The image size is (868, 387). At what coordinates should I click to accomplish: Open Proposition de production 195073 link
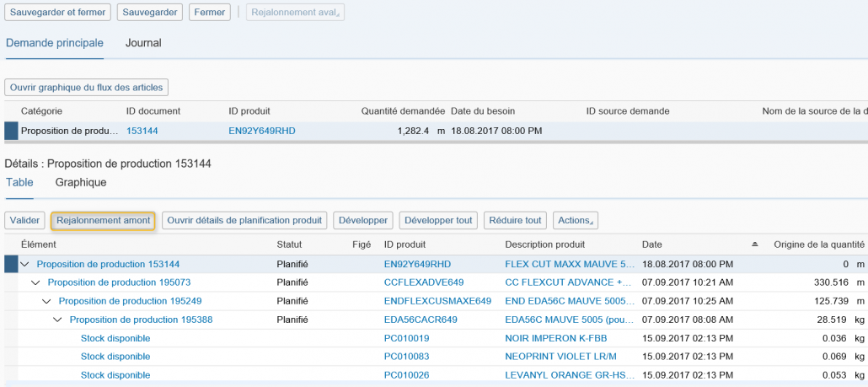point(119,282)
